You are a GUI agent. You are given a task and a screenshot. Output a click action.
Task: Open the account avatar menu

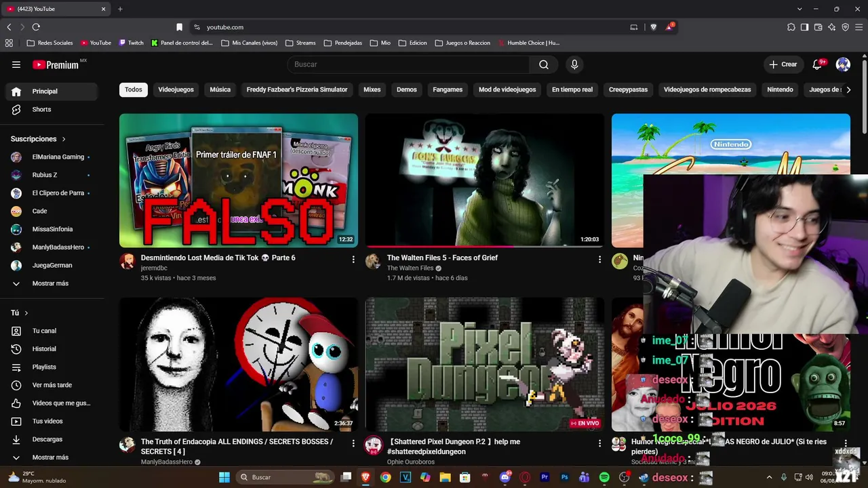pos(843,64)
